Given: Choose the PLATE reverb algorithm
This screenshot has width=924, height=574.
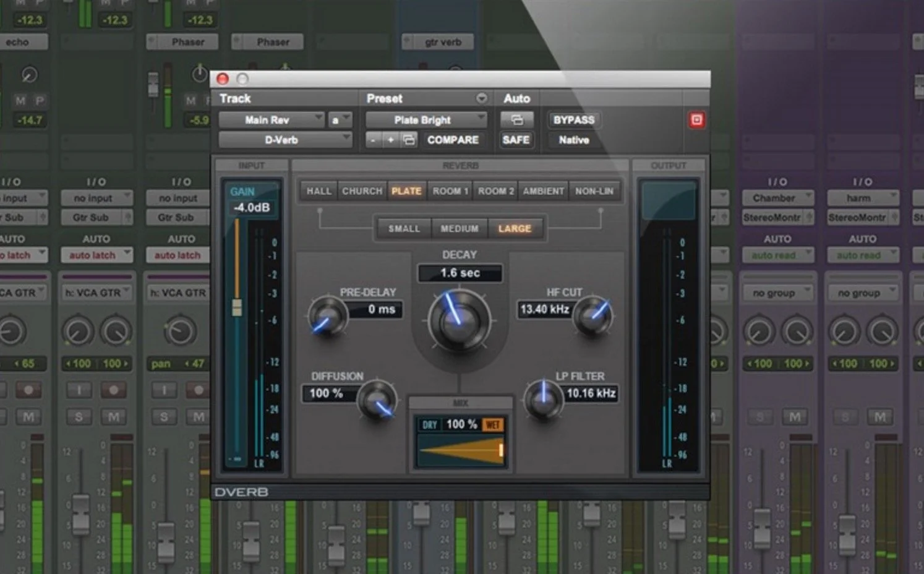Looking at the screenshot, I should click(406, 191).
